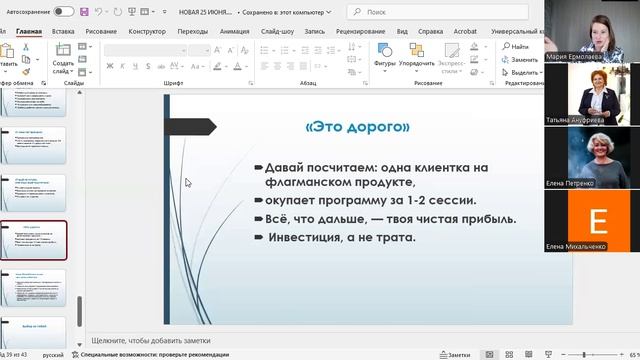The height and width of the screenshot is (360, 640).
Task: Switch to the Вставка tab
Action: (63, 31)
